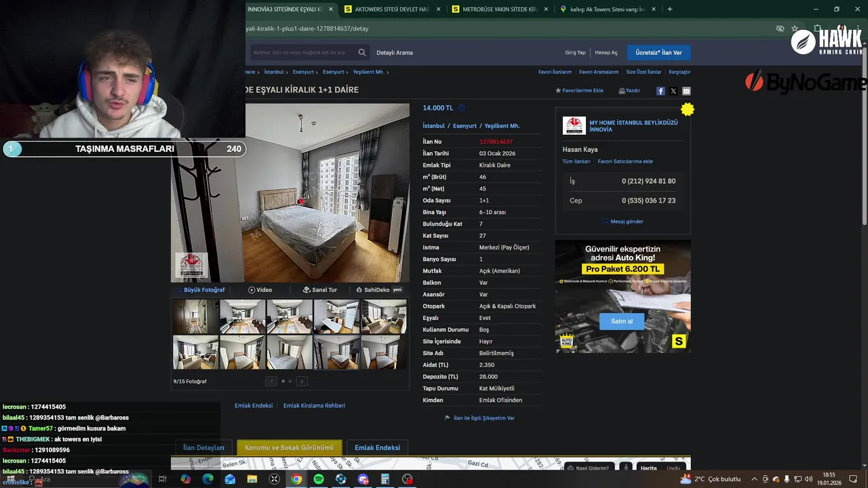The width and height of the screenshot is (868, 488).
Task: Open MY HOME İSTANBUL BEYLİKDÜZÜ İNNOVİA store link
Action: click(x=633, y=126)
